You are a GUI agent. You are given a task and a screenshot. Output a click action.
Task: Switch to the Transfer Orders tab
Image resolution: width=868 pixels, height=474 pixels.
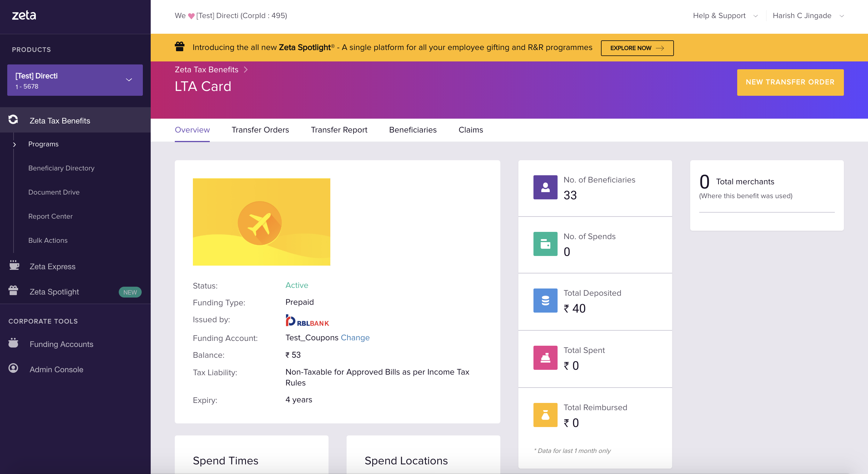point(260,130)
